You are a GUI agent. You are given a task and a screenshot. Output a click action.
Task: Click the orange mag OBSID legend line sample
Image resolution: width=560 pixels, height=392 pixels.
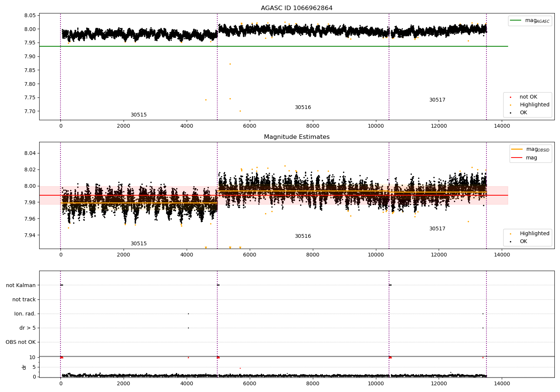(517, 149)
